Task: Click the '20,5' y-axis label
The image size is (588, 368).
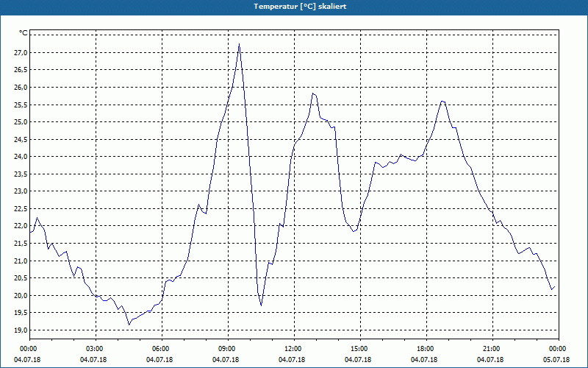Action: pyautogui.click(x=21, y=278)
